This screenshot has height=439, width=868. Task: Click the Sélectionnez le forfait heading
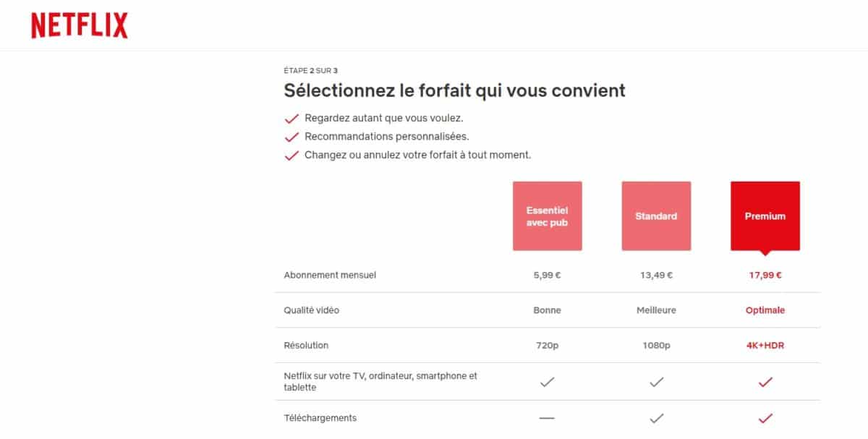[x=455, y=91]
